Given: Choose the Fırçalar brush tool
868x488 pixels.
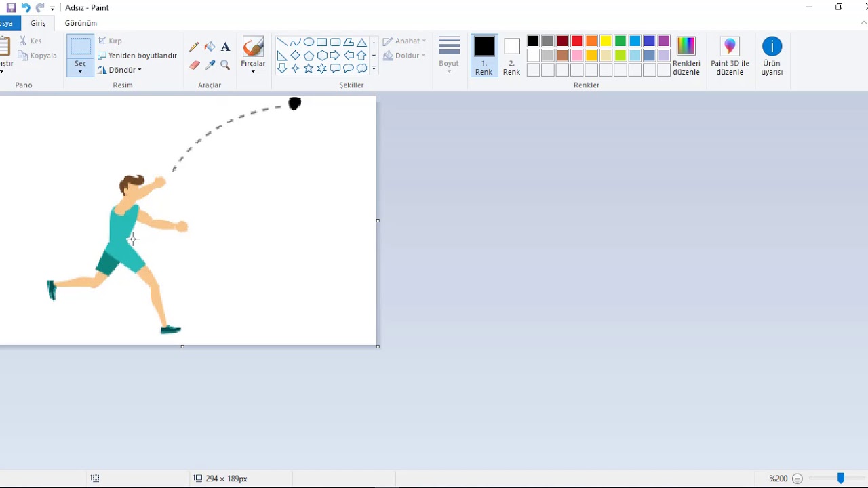Looking at the screenshot, I should click(253, 47).
